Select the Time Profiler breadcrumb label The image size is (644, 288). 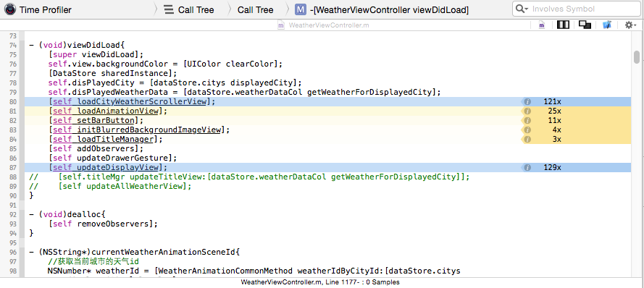point(45,9)
